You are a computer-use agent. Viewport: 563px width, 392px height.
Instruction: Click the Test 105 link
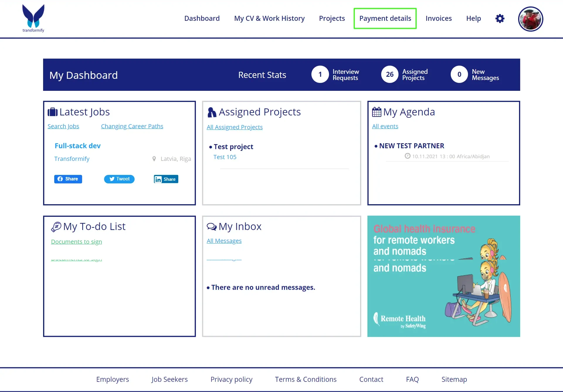[225, 157]
